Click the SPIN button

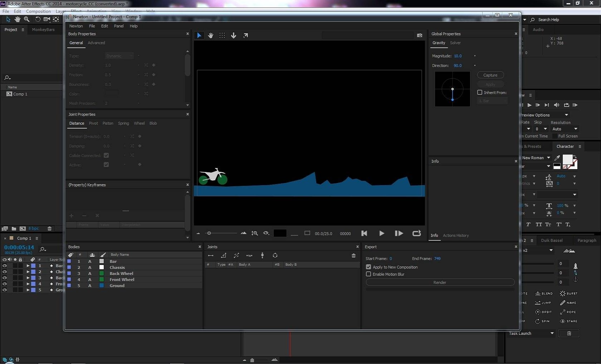point(542,321)
